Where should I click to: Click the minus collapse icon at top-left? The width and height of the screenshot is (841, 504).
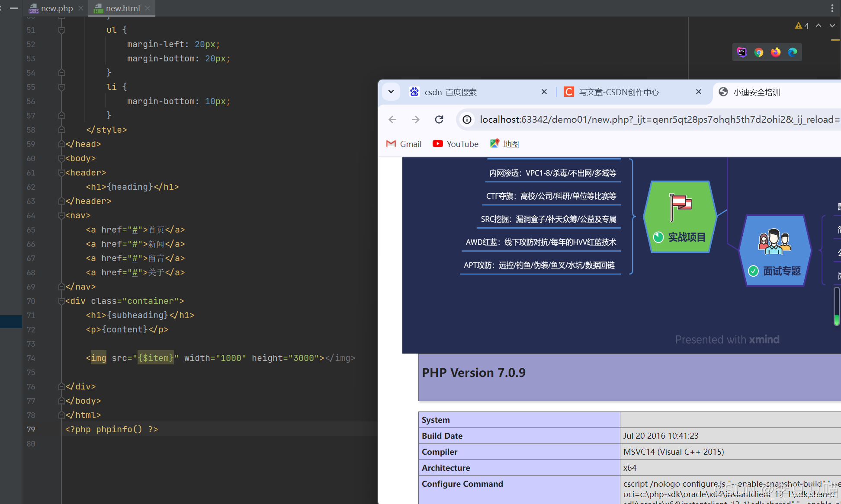pyautogui.click(x=14, y=8)
